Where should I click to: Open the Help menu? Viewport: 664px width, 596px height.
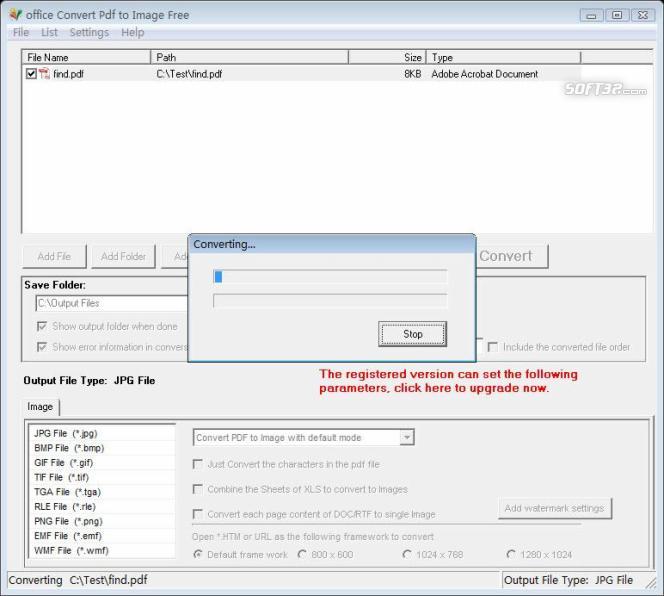(133, 32)
